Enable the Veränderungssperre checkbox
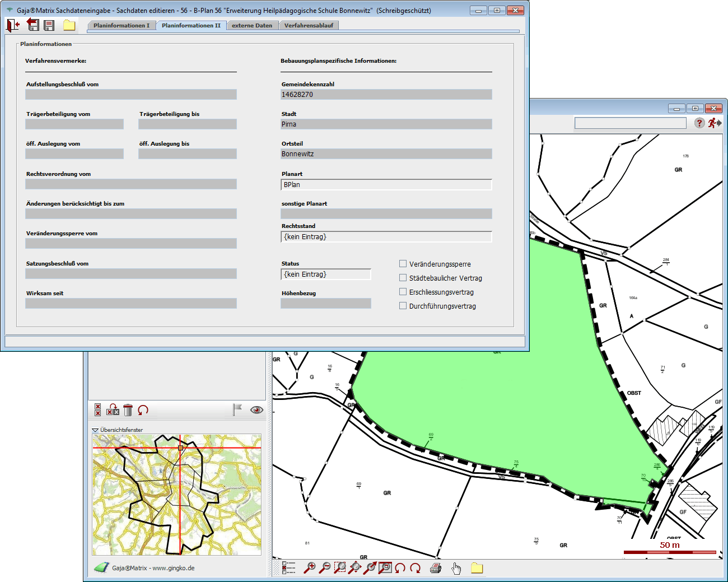The width and height of the screenshot is (728, 582). click(x=403, y=264)
